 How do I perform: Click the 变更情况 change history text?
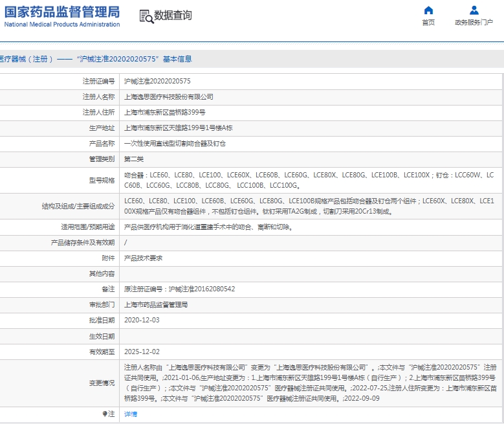tap(310, 383)
